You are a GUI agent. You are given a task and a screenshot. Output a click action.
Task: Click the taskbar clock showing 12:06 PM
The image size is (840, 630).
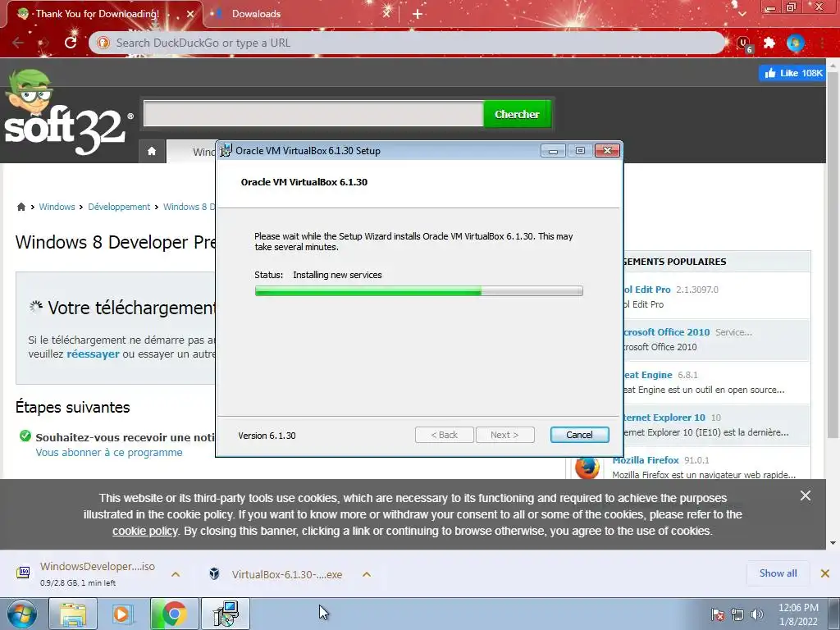click(x=798, y=614)
